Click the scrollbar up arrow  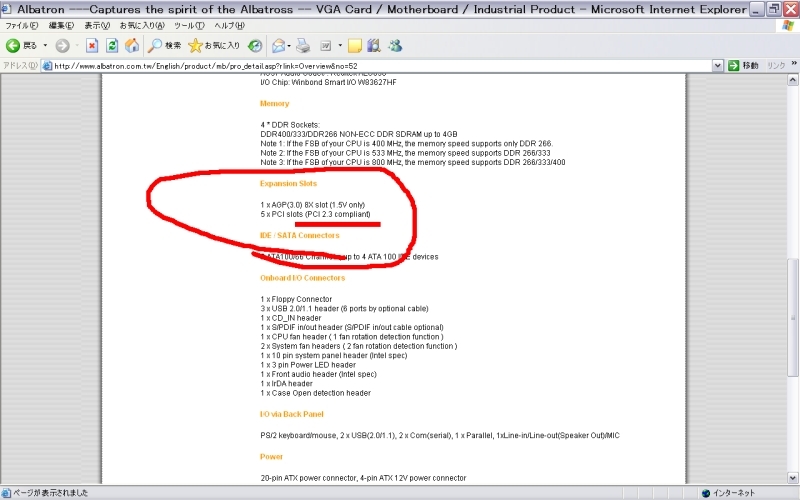point(792,80)
